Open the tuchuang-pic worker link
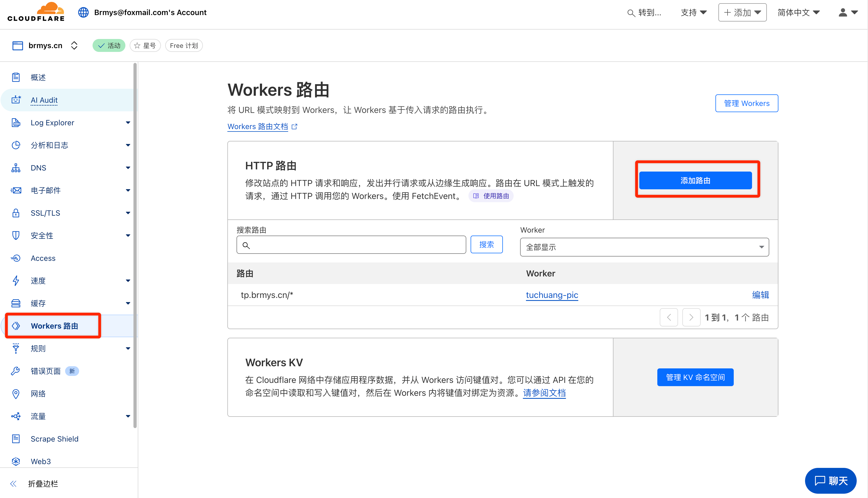Viewport: 868px width, 498px height. [x=552, y=295]
